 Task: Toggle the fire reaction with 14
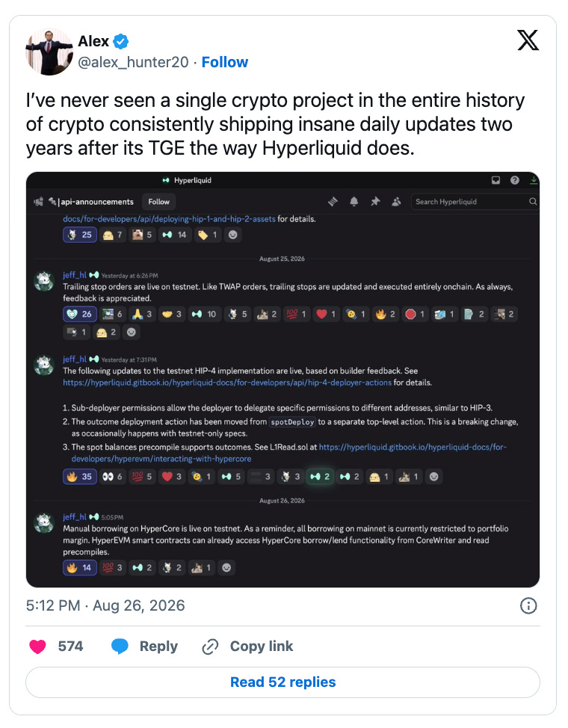coord(80,567)
